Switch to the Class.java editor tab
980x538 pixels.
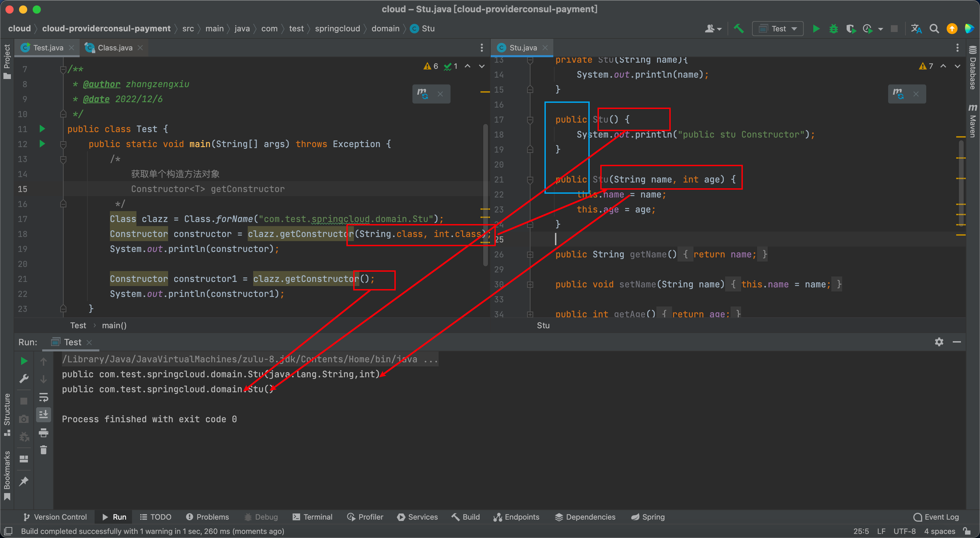click(x=115, y=48)
